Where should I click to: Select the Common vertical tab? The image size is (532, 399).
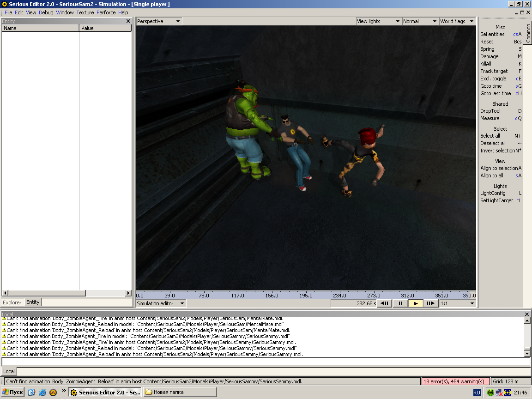(x=527, y=33)
